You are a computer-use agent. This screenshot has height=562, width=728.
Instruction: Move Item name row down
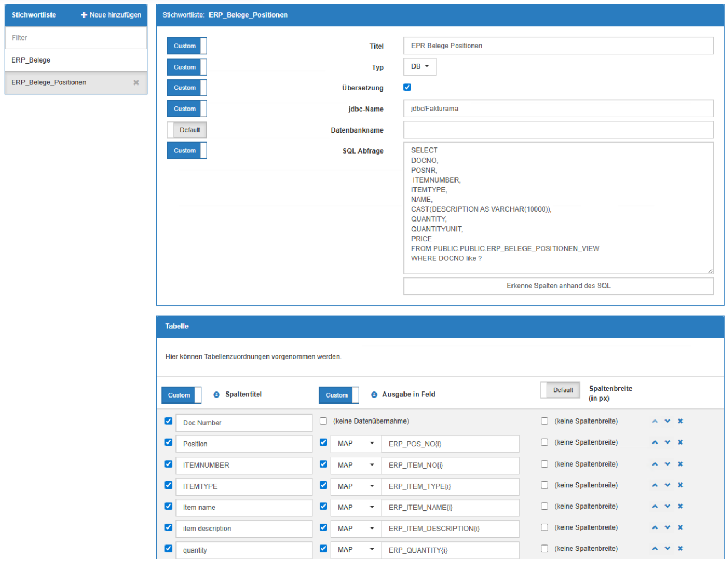click(668, 507)
